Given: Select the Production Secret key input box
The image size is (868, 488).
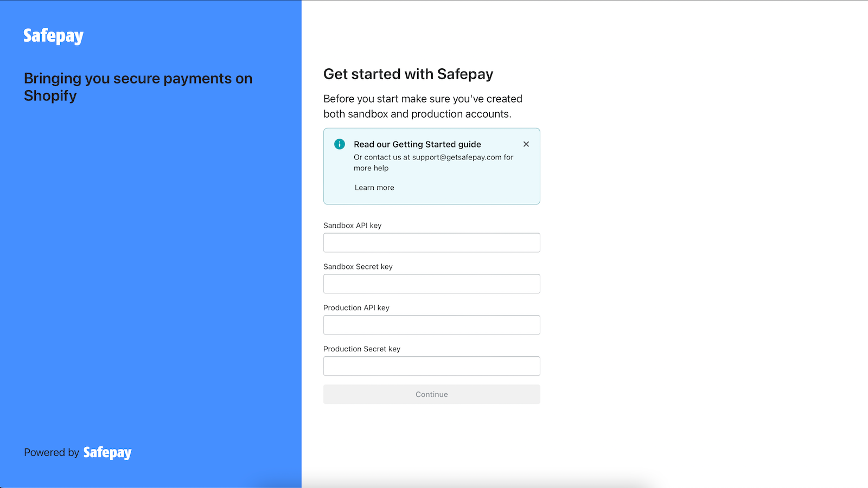Looking at the screenshot, I should click(432, 366).
